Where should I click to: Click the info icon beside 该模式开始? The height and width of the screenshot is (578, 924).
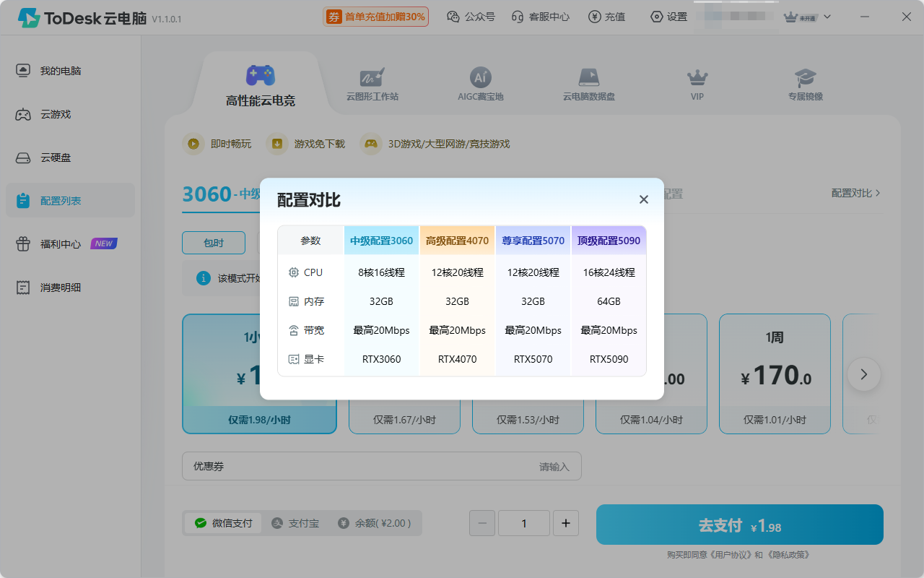click(204, 278)
